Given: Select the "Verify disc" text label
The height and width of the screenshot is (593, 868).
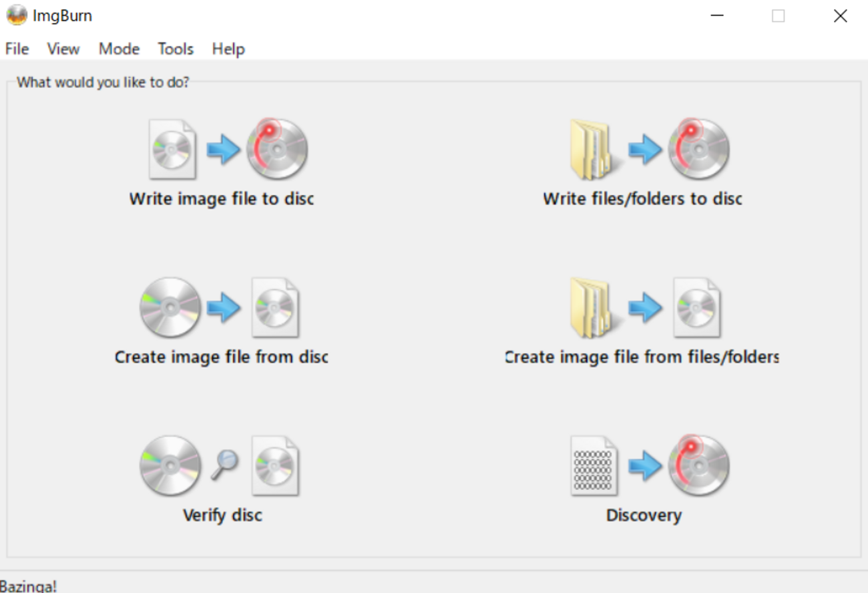Looking at the screenshot, I should click(x=222, y=516).
